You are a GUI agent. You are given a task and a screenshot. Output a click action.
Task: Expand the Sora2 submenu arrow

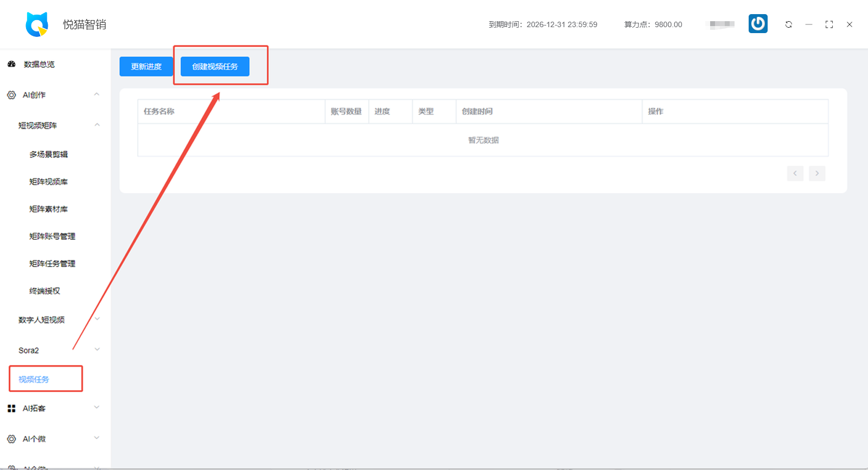(x=97, y=350)
